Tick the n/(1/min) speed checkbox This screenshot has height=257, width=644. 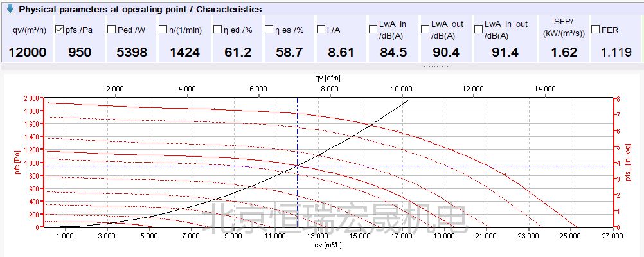(164, 30)
